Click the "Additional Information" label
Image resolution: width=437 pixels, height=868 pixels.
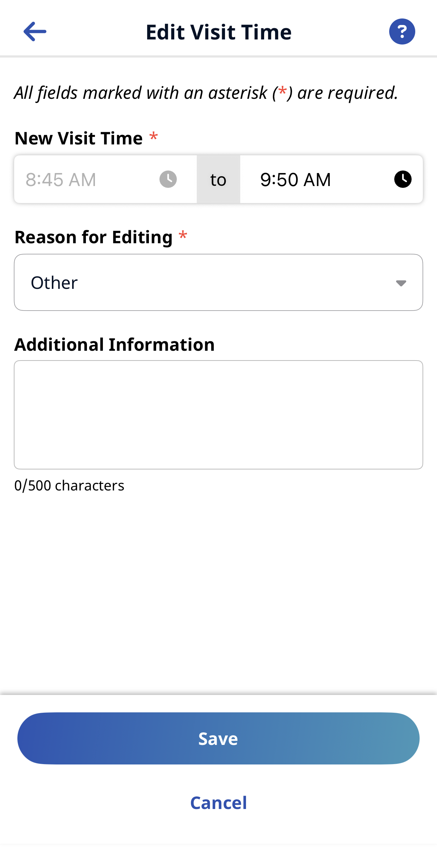tap(115, 344)
